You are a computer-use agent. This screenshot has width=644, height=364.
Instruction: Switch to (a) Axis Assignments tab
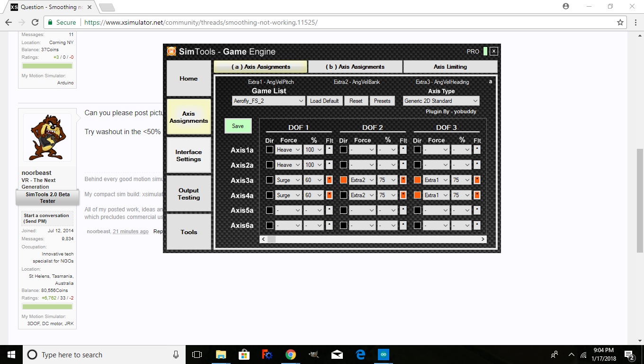(260, 67)
